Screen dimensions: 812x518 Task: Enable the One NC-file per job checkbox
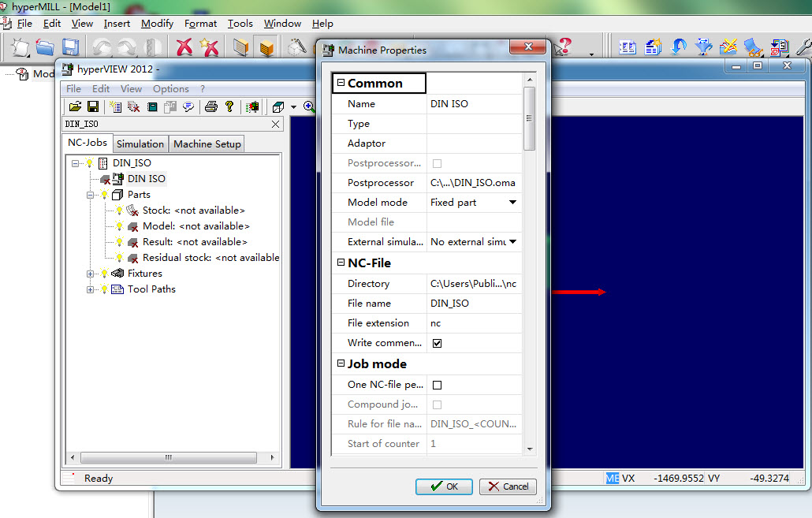click(x=437, y=385)
